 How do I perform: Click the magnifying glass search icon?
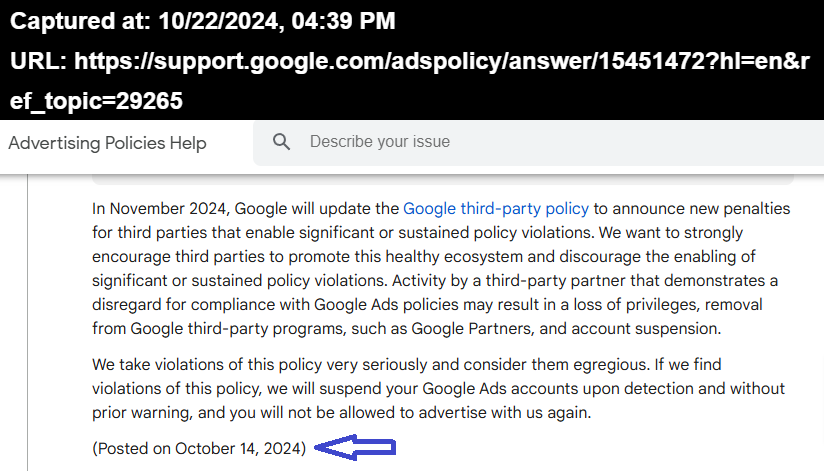[x=281, y=142]
